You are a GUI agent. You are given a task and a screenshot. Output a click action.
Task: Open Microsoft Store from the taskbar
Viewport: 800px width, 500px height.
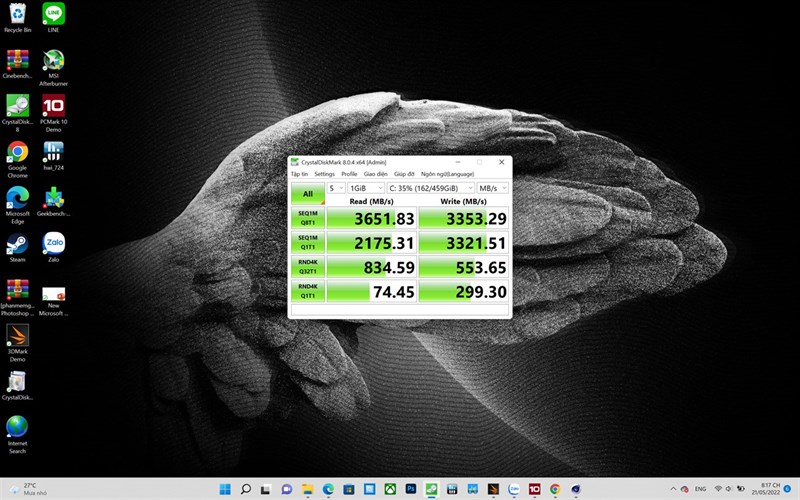pos(348,489)
